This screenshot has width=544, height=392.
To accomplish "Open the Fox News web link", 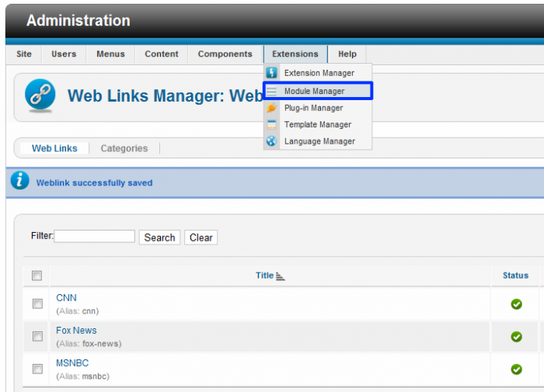I will tap(76, 331).
